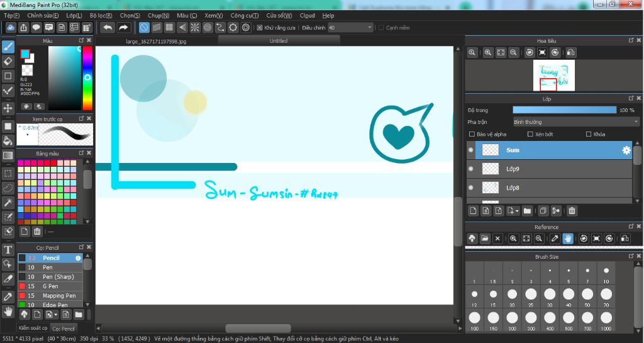Select the Lớp9 layer row
The height and width of the screenshot is (343, 644).
point(549,169)
